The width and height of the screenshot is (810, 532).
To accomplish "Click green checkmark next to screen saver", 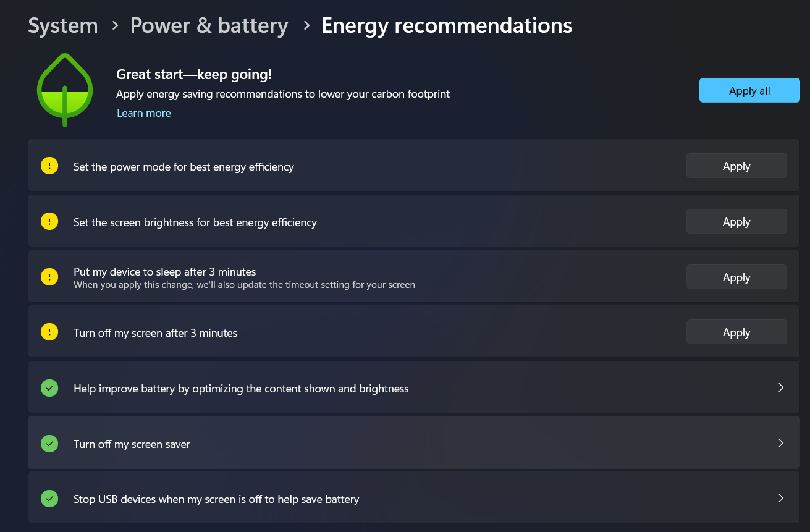I will [x=49, y=444].
